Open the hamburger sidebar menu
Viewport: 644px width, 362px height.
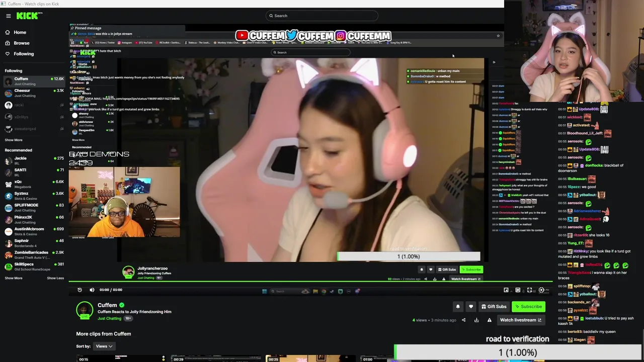tap(8, 16)
